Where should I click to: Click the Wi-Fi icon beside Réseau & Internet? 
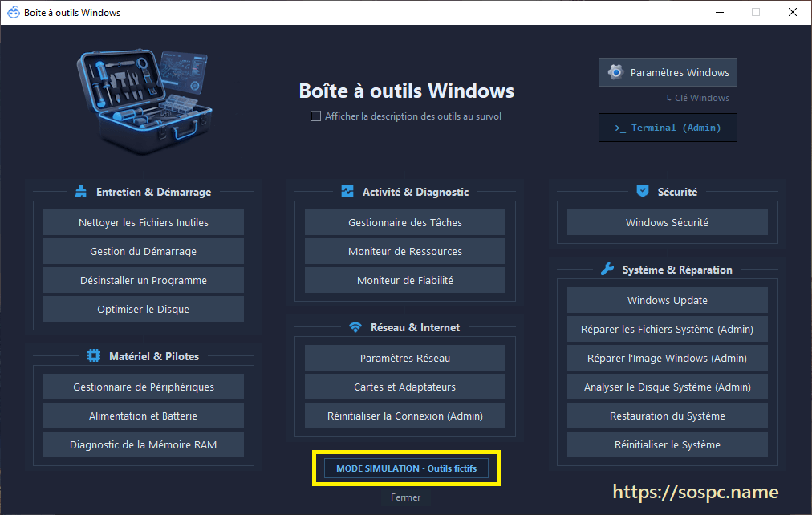(355, 327)
